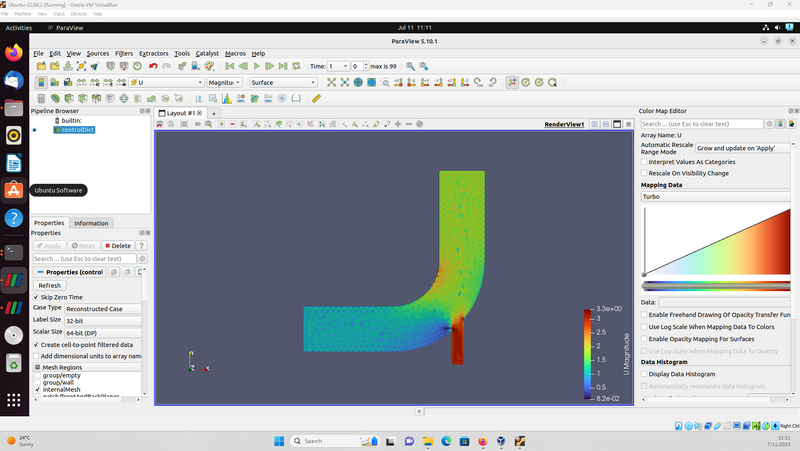Rescale colors to data range

[81, 83]
